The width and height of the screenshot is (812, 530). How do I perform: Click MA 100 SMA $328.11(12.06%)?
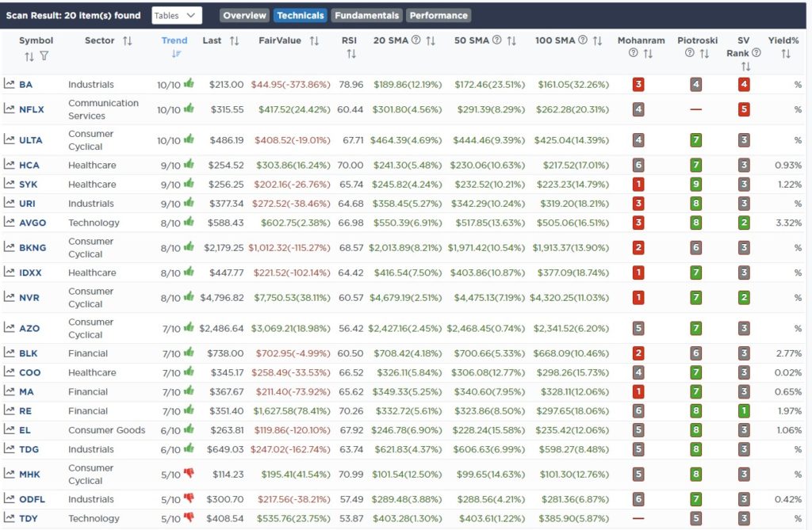575,392
